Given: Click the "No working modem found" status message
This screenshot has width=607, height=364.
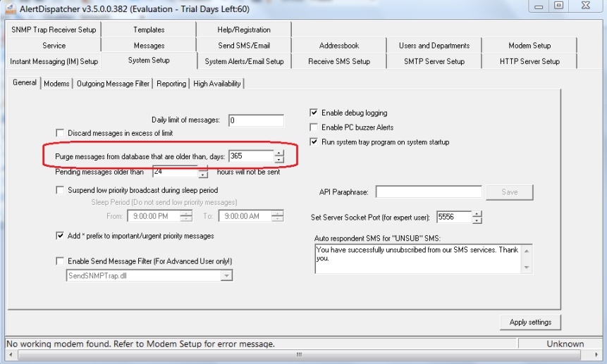Looking at the screenshot, I should [140, 344].
